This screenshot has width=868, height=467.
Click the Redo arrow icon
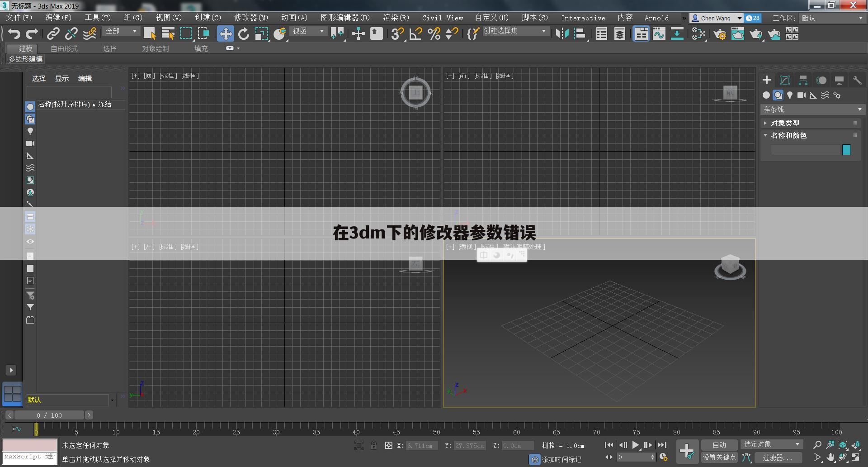(32, 33)
